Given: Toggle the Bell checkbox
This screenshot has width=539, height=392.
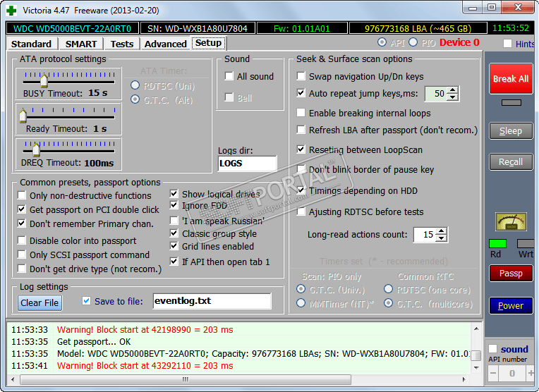Looking at the screenshot, I should click(229, 97).
